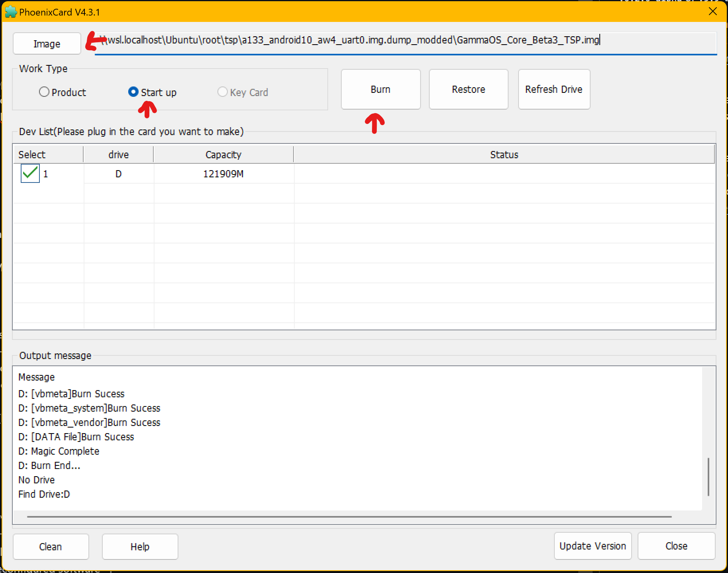Select the Product work type

click(x=63, y=92)
